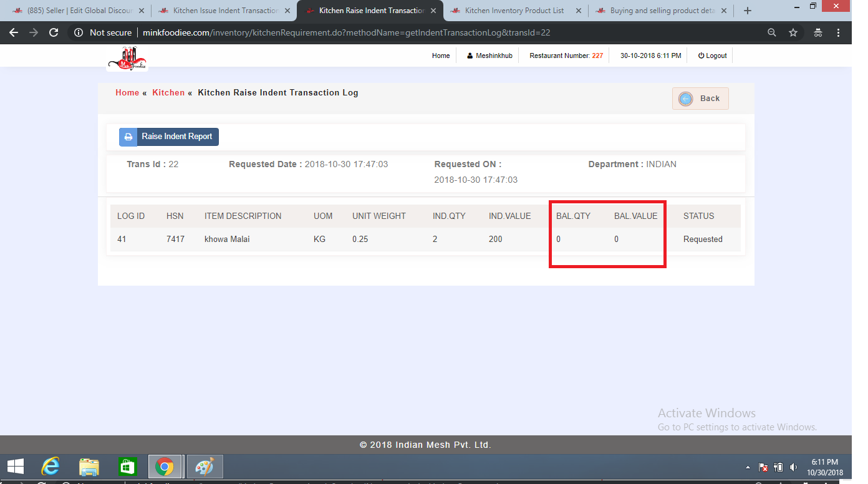Click the IND.VALUE column header

pos(510,216)
